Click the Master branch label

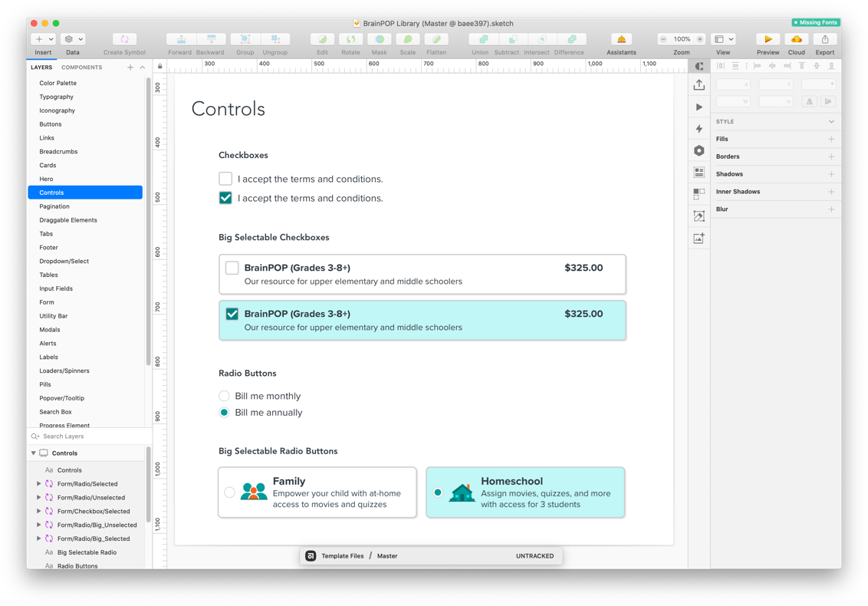(387, 556)
